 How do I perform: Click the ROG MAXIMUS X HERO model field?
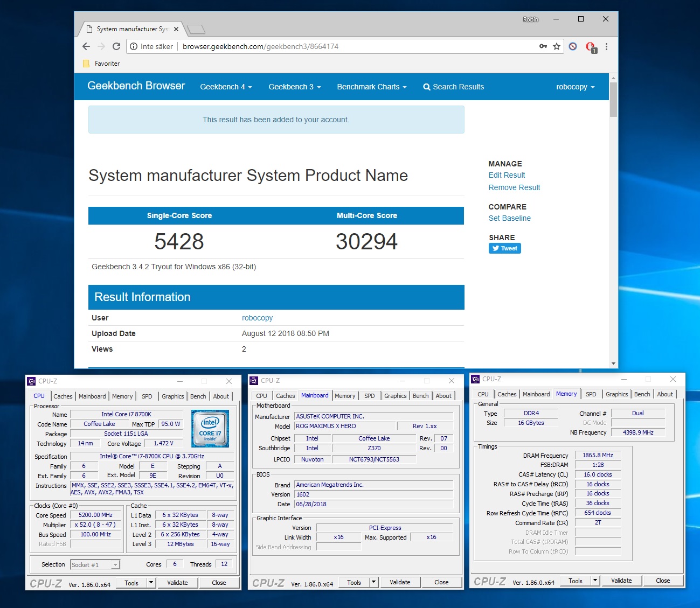[344, 426]
